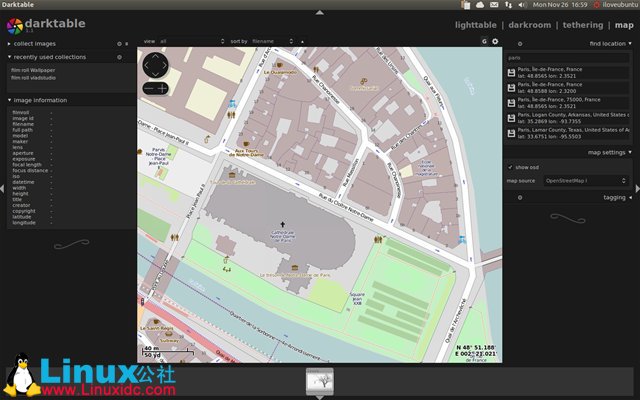Open the network indicator in top bar

508,5
